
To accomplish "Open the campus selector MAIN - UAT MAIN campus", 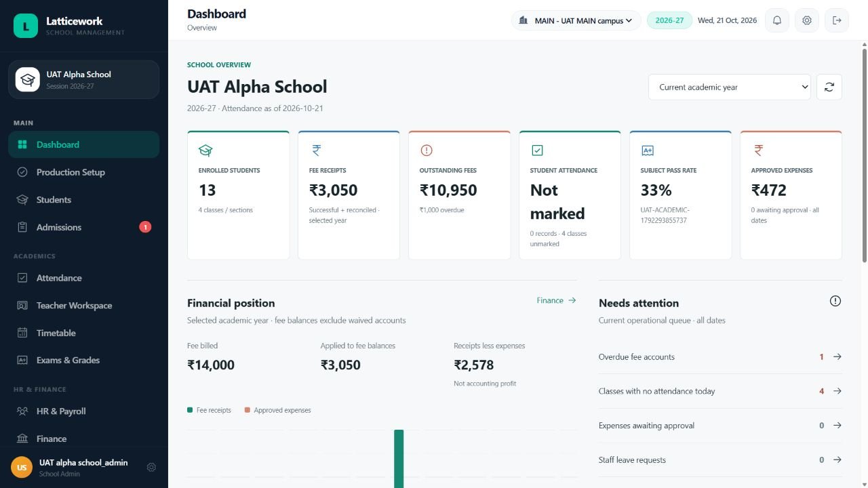I will 576,20.
